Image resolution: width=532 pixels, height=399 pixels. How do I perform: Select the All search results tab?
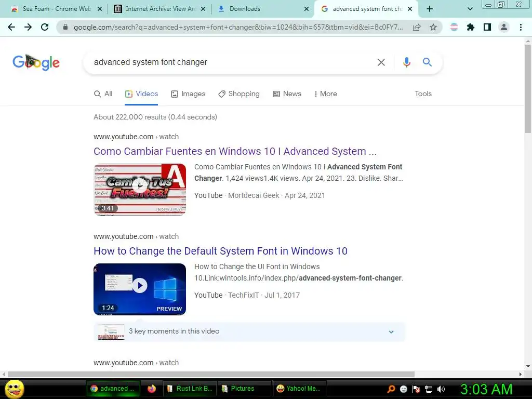103,94
